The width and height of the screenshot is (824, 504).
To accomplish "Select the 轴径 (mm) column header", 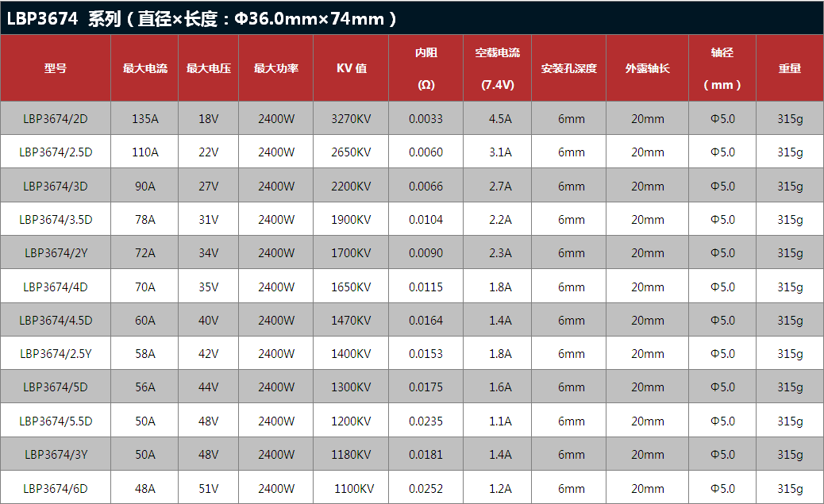I will pos(722,68).
